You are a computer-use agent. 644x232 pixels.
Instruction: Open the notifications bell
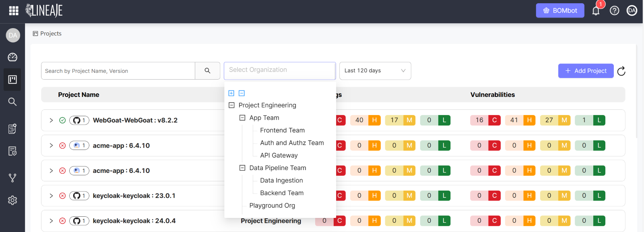coord(596,11)
